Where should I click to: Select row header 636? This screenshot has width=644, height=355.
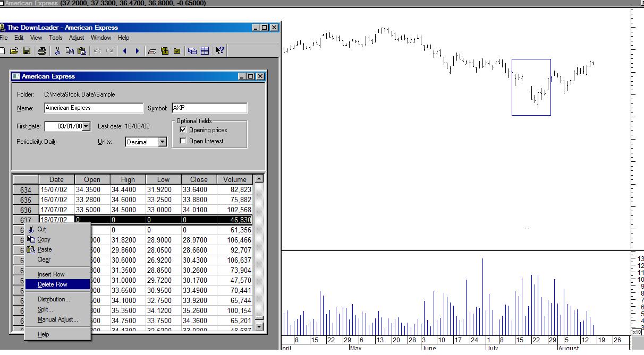pos(26,210)
